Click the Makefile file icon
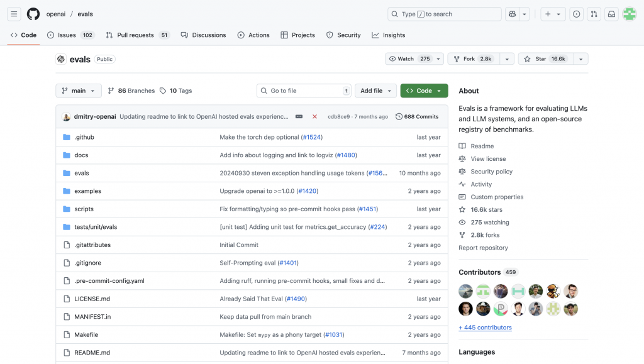The height and width of the screenshot is (364, 644). 67,334
